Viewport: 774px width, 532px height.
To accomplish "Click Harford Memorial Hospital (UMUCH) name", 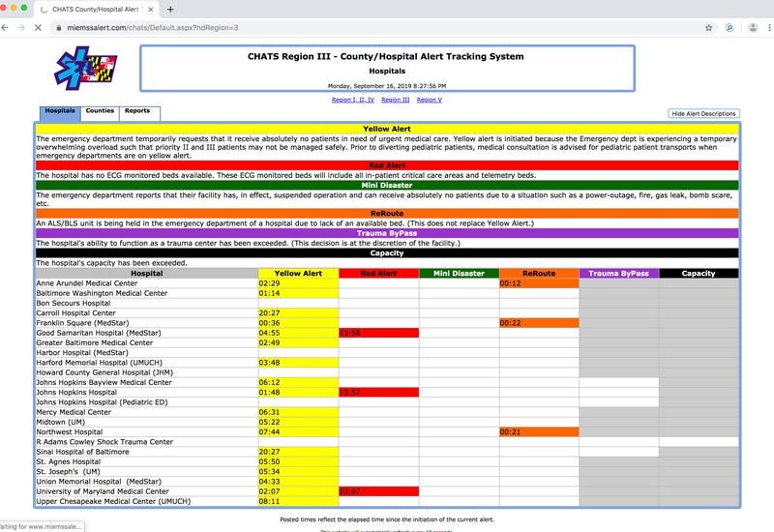I will click(x=99, y=362).
